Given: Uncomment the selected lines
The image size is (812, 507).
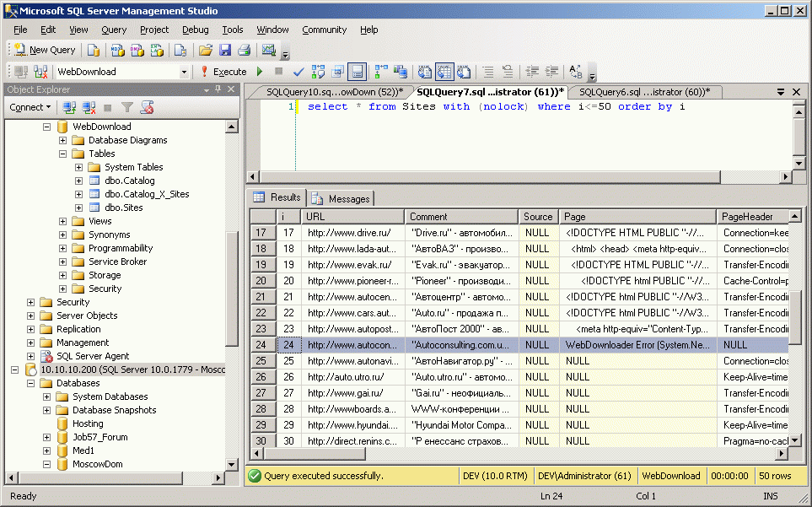Looking at the screenshot, I should coord(508,72).
